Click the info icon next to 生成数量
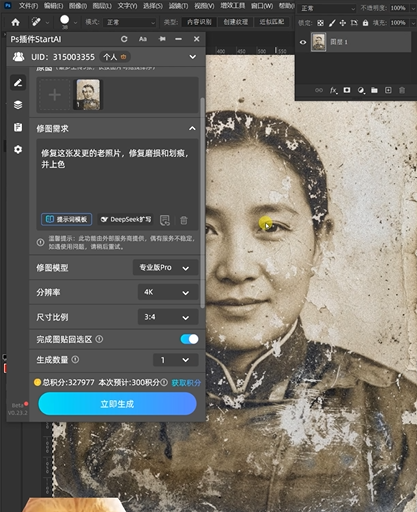The image size is (417, 512). 75,359
